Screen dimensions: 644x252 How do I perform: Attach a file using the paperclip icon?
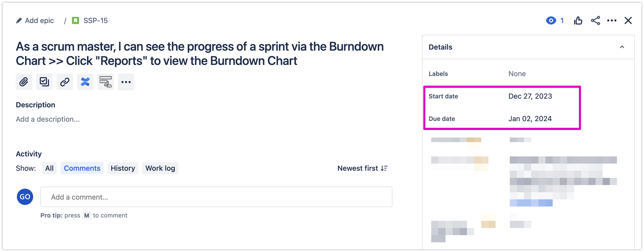point(24,82)
